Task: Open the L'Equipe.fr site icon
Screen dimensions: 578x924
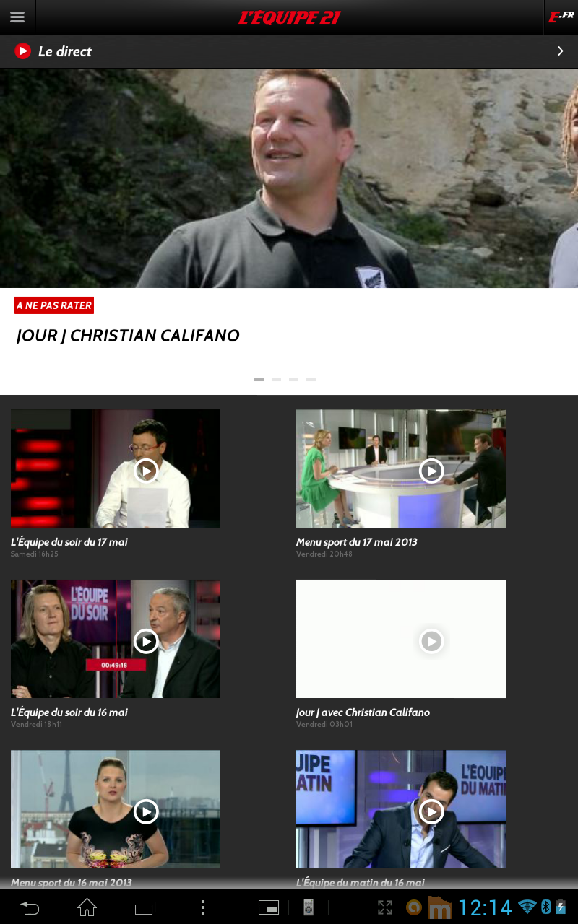Action: 561,17
